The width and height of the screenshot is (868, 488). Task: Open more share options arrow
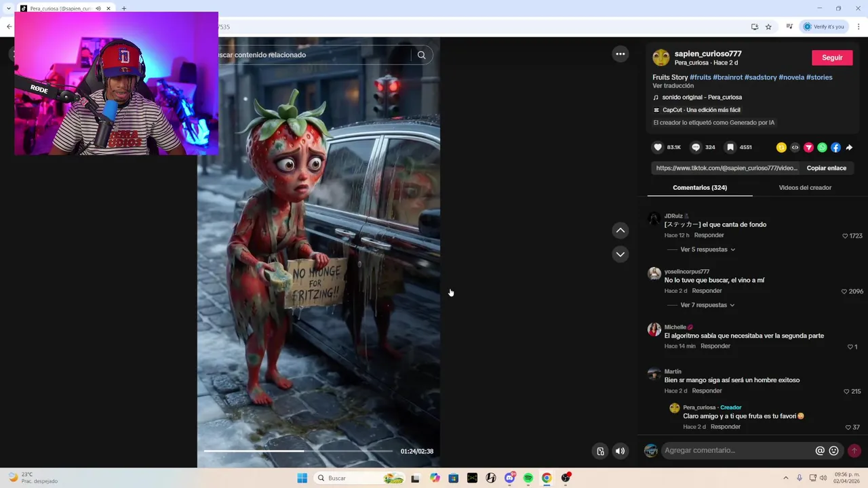tap(849, 147)
